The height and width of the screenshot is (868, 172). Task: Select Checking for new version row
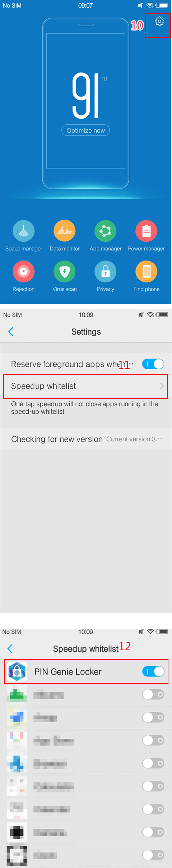[x=86, y=439]
